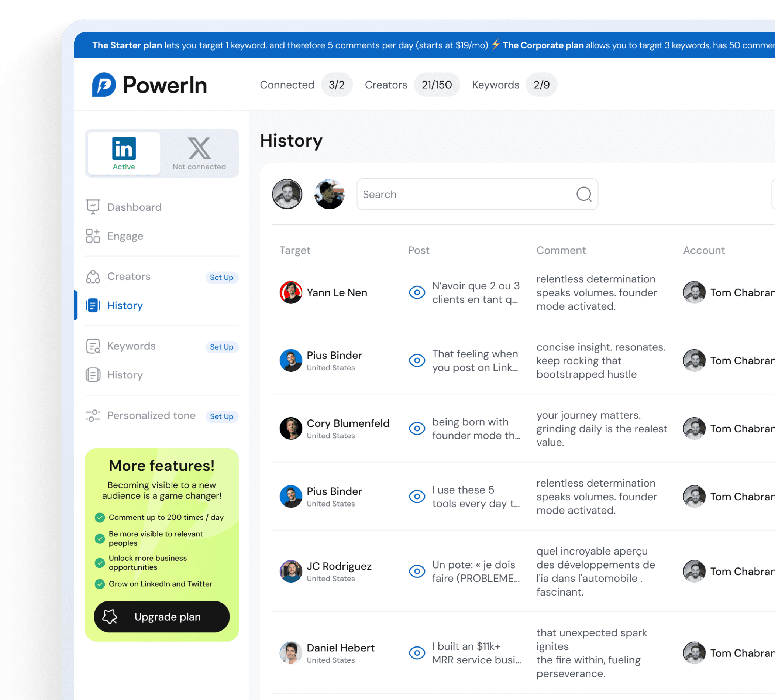Viewport: 775px width, 700px height.
Task: Click the Target column header
Action: pos(295,250)
